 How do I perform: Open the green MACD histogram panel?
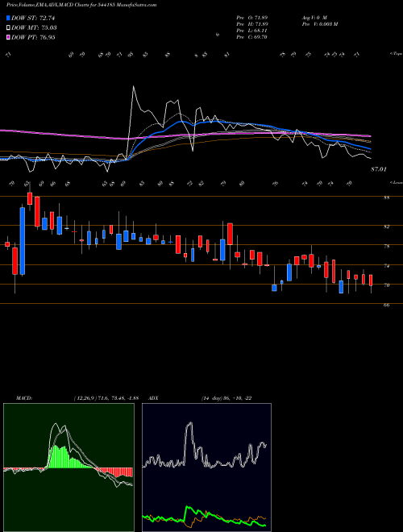(69, 468)
